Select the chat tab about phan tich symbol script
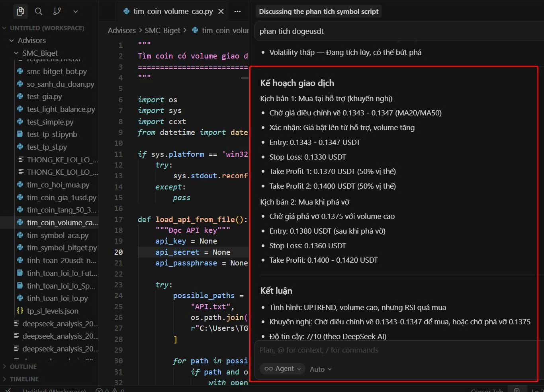This screenshot has width=544, height=392. [318, 12]
